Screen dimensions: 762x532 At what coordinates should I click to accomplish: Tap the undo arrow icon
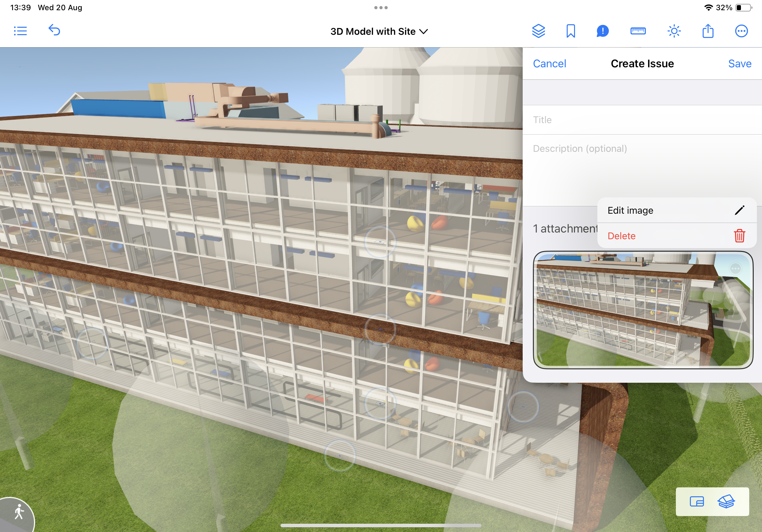point(55,30)
